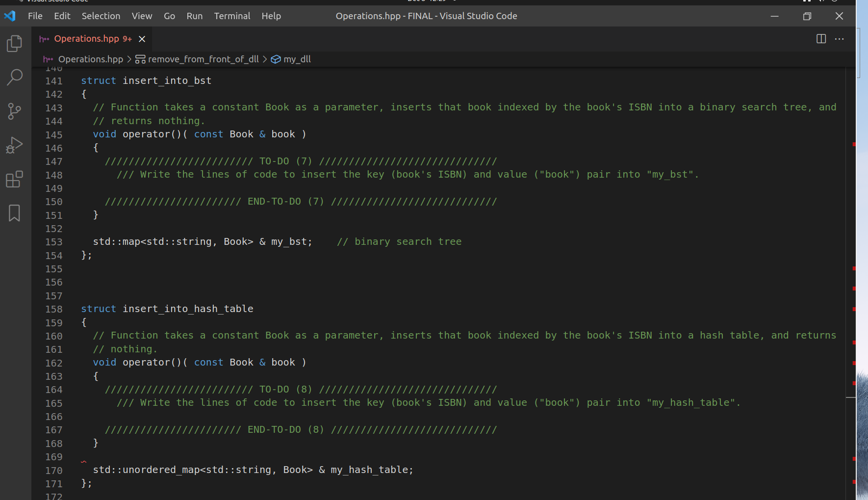Click the '// nothing.' comment on line 161
Image resolution: width=868 pixels, height=500 pixels.
125,349
